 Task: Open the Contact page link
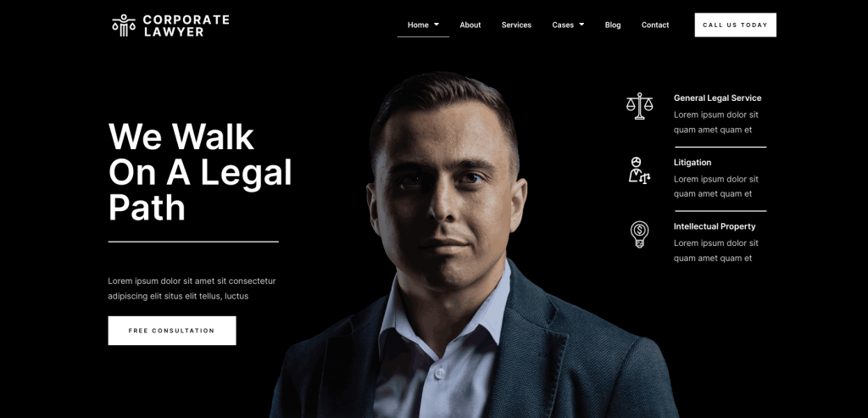[655, 25]
